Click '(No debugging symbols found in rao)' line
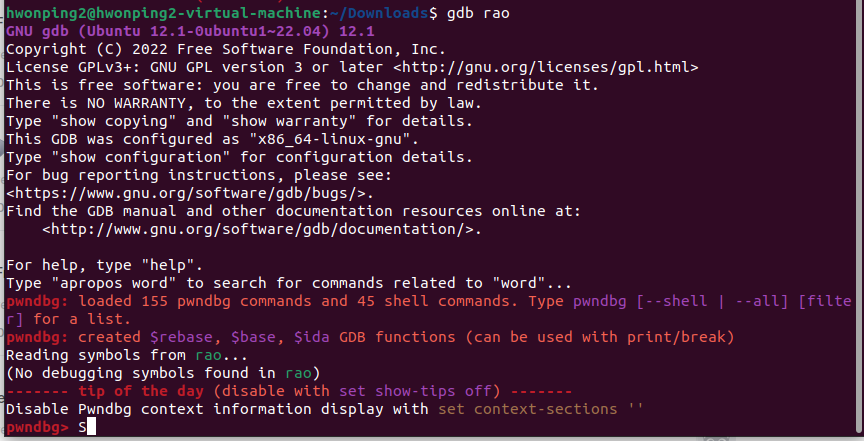This screenshot has width=864, height=441. click(163, 373)
